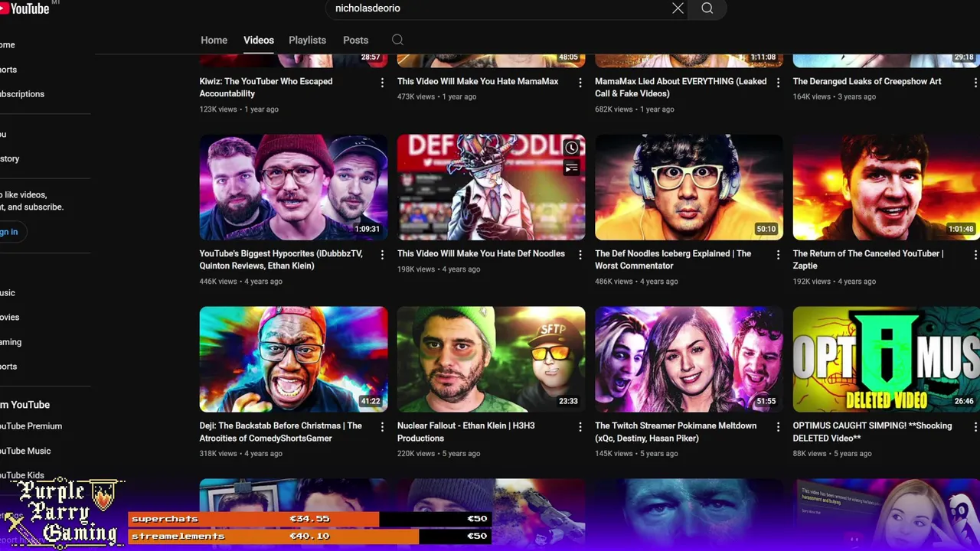
Task: Open Return of The Canceled YouTuber thumbnail
Action: click(887, 187)
